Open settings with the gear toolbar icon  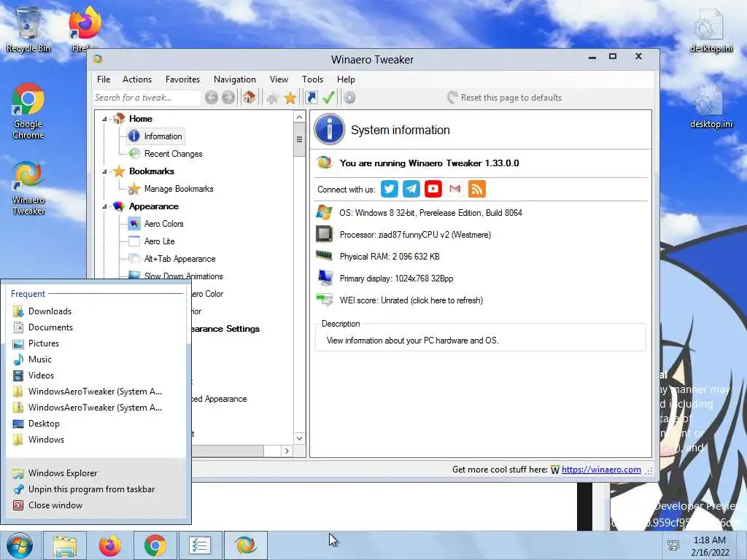349,98
